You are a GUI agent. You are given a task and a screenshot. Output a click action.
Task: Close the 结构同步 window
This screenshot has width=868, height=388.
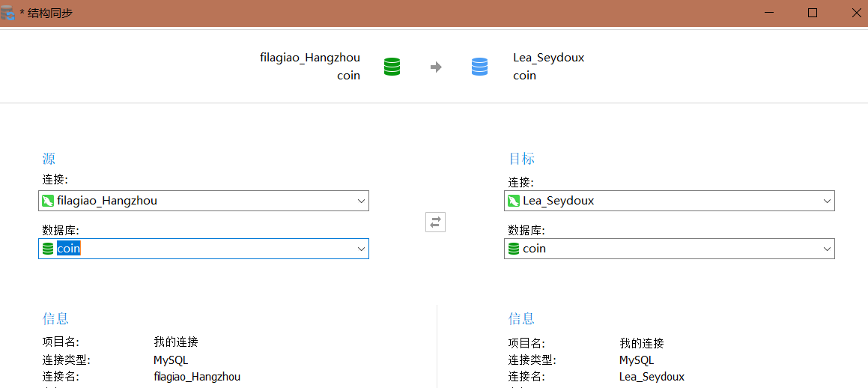pos(856,13)
